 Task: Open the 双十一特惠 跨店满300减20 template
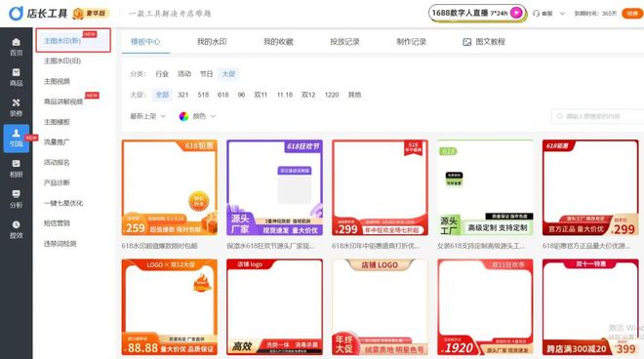coord(590,307)
